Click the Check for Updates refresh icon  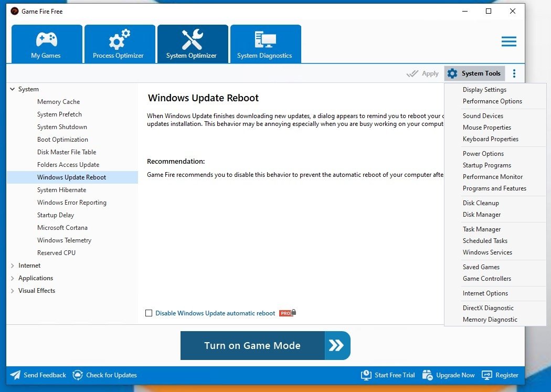point(78,375)
